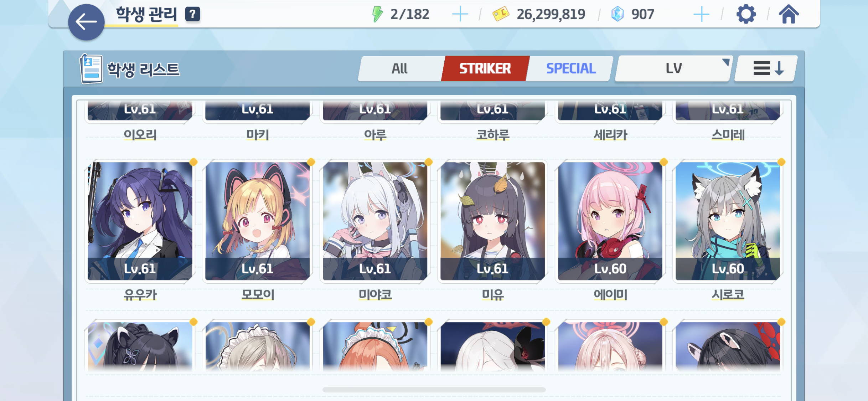Switch to the All tab
868x401 pixels.
click(x=399, y=68)
